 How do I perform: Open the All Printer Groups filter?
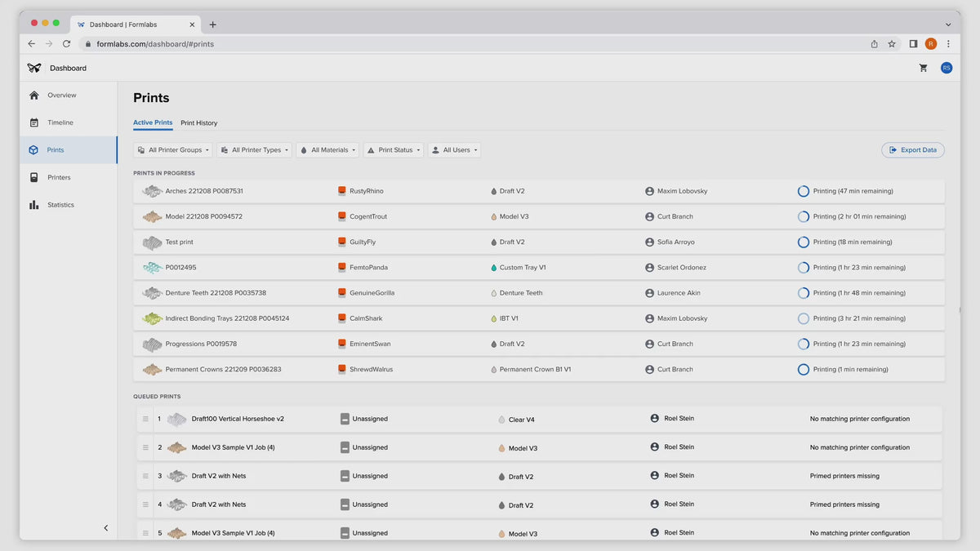click(172, 149)
